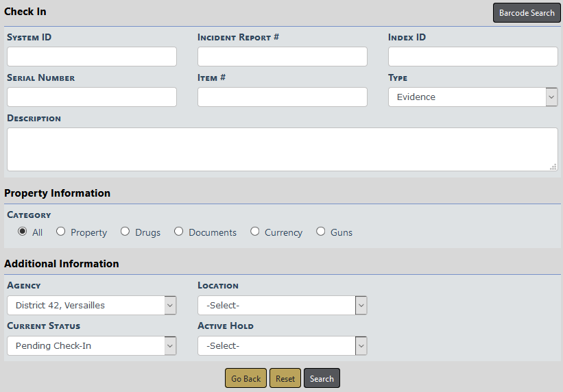
Task: Click the Barcode Search button
Action: click(x=526, y=13)
